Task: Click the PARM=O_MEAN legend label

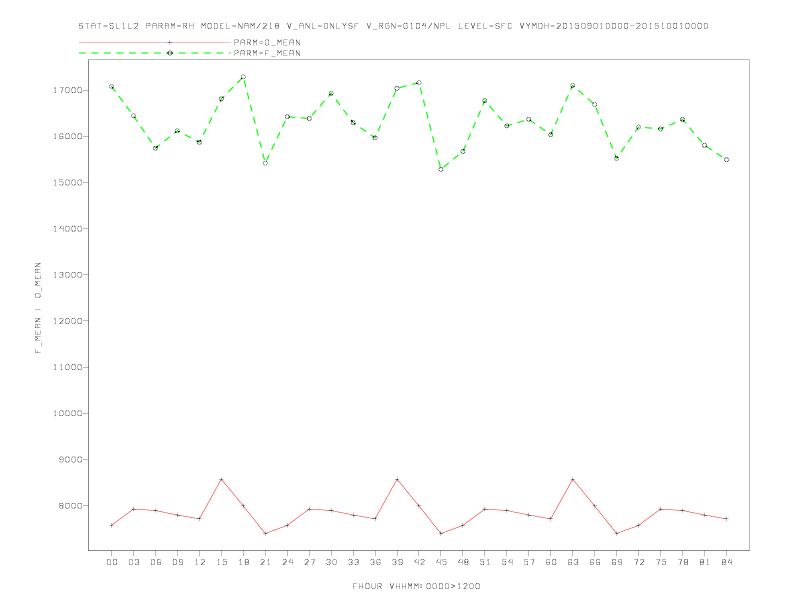Action: [267, 42]
